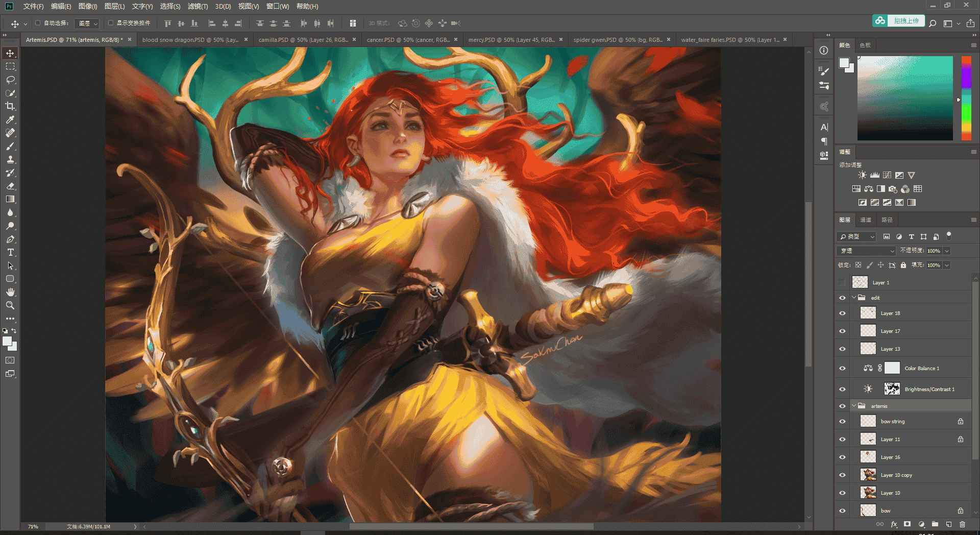Open the 滤镜(T) menu
The image size is (980, 535).
[198, 6]
